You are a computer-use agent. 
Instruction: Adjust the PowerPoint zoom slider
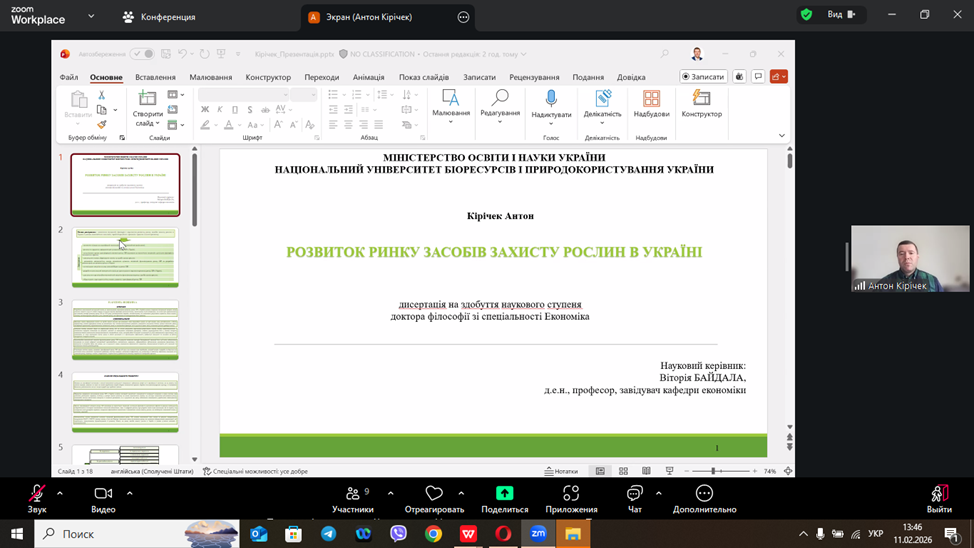point(713,471)
